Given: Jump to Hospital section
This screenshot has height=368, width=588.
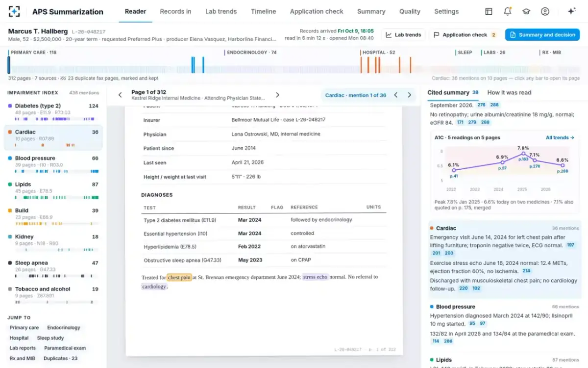Looking at the screenshot, I should tap(19, 338).
